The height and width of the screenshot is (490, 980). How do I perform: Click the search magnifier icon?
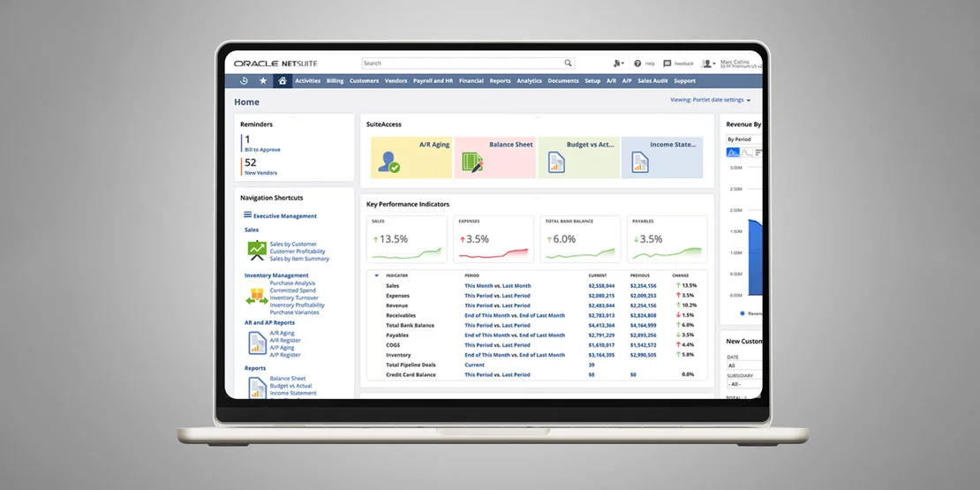[x=568, y=63]
